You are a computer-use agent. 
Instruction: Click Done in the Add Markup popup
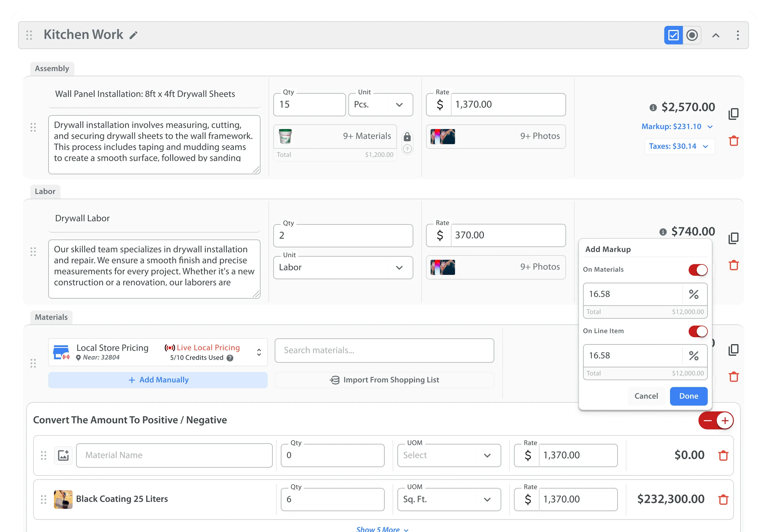688,396
